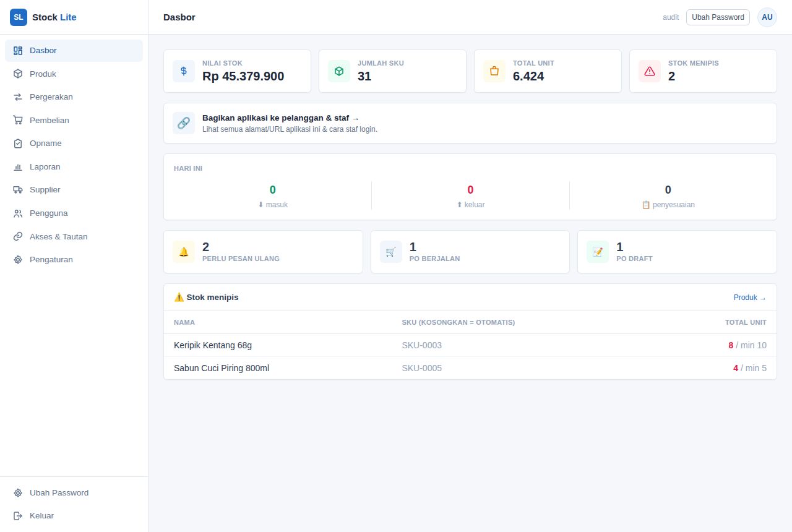Click the bell icon on Perlu Pesan Ulang
Viewport: 792px width, 532px height.
(x=184, y=252)
